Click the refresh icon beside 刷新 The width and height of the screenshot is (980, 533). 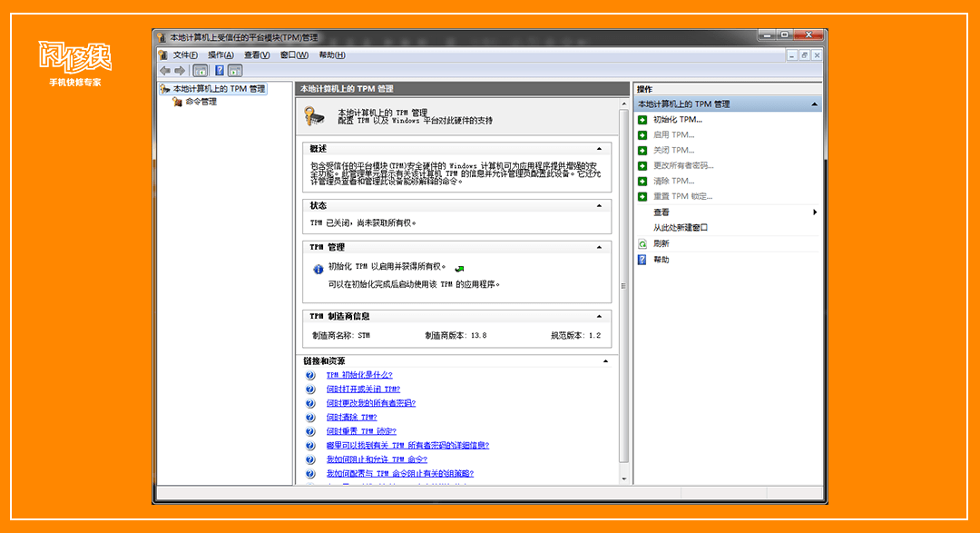pyautogui.click(x=642, y=244)
